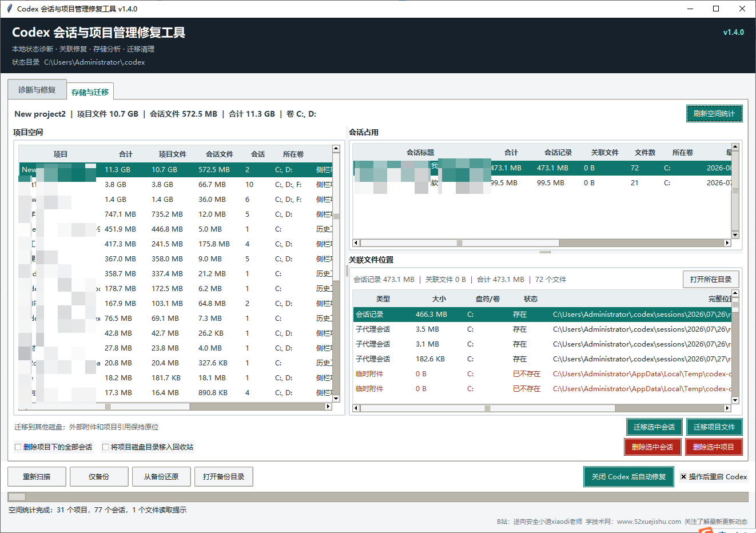The height and width of the screenshot is (533, 756).
Task: Click the red 删除选中项目 button
Action: pos(714,447)
